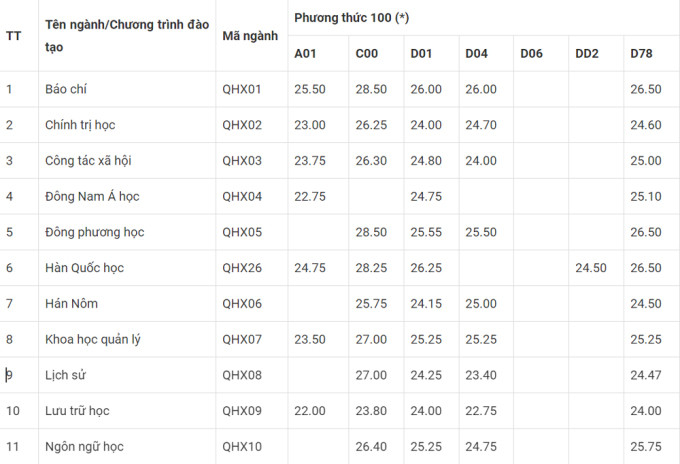The image size is (680, 464).
Task: Click the Công tác xã hội cell
Action: [88, 160]
